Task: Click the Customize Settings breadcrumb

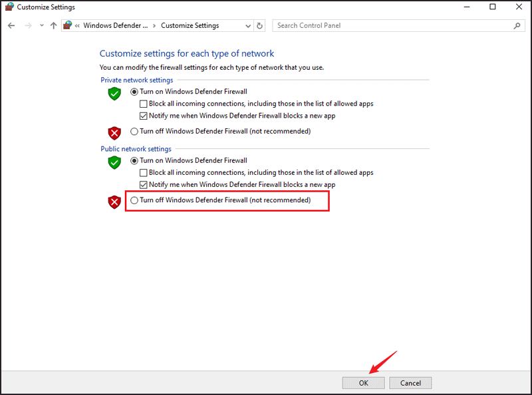Action: click(190, 25)
